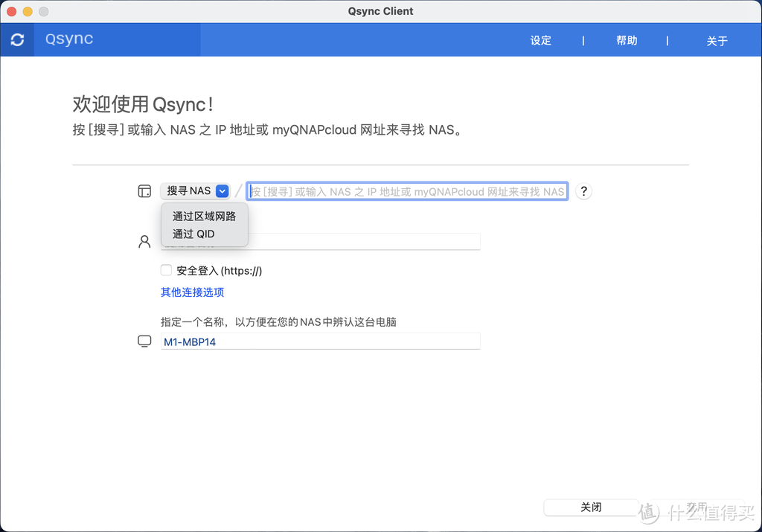
Task: Click the circular sync arrows Qsync logo icon
Action: 17,39
